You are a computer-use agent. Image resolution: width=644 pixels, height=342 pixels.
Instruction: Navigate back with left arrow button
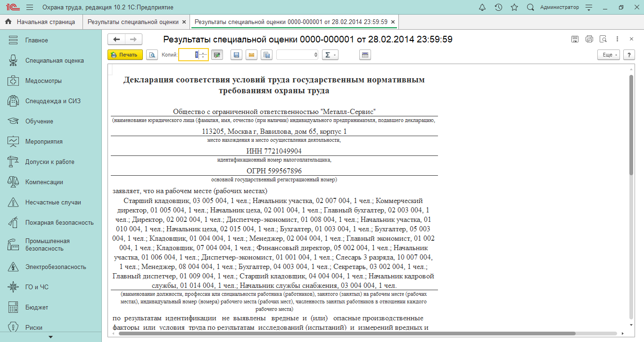point(116,40)
